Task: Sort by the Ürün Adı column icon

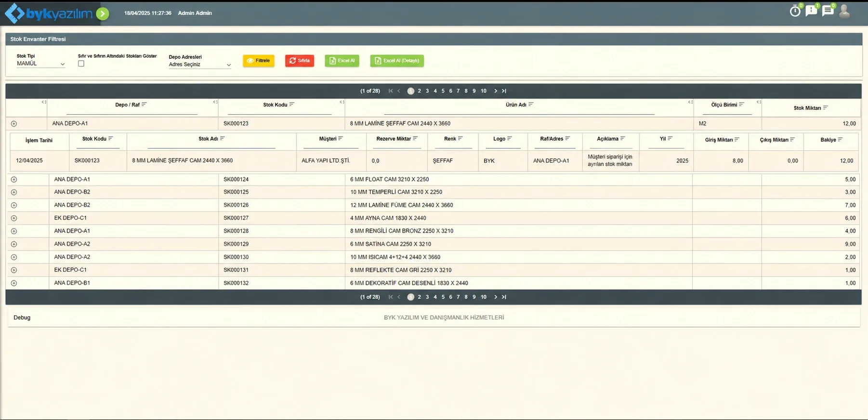Action: (x=531, y=104)
